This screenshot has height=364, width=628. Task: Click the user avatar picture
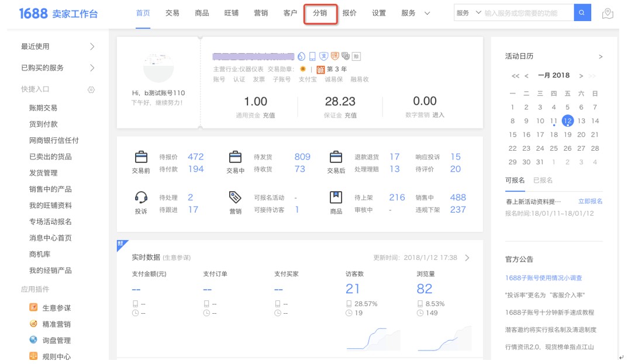[x=158, y=68]
